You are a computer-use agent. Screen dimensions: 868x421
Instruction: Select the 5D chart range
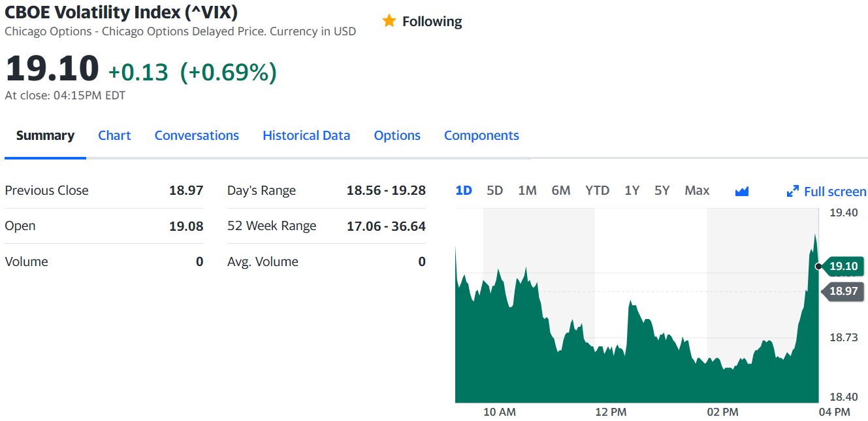click(495, 190)
